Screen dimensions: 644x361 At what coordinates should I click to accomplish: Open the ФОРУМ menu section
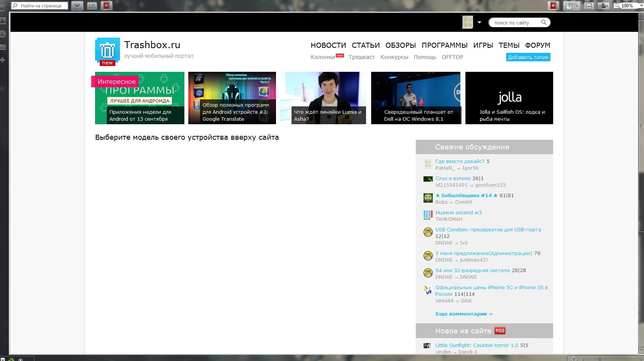[538, 45]
